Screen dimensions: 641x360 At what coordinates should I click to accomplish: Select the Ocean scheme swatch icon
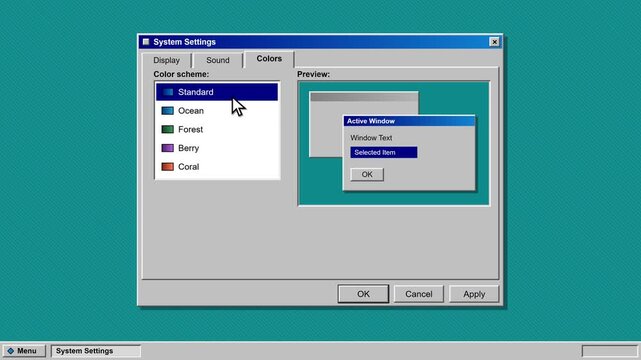(x=168, y=111)
